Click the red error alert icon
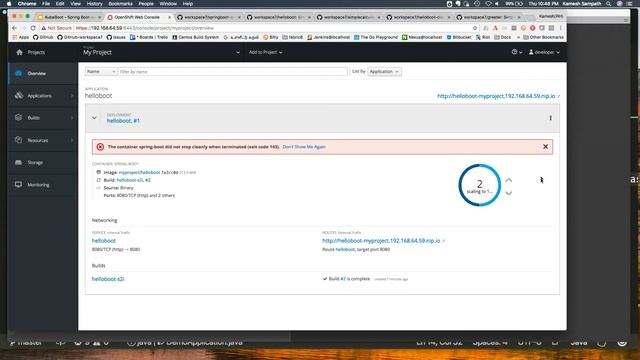This screenshot has height=360, width=640. click(x=100, y=147)
